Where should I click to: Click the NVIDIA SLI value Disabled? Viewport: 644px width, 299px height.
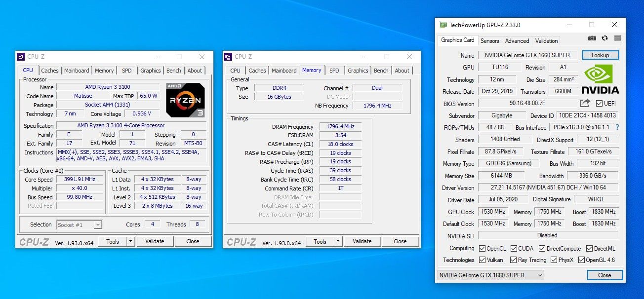[x=548, y=236]
